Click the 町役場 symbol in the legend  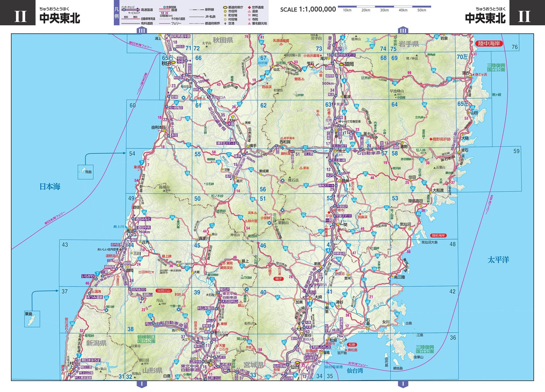pyautogui.click(x=225, y=15)
